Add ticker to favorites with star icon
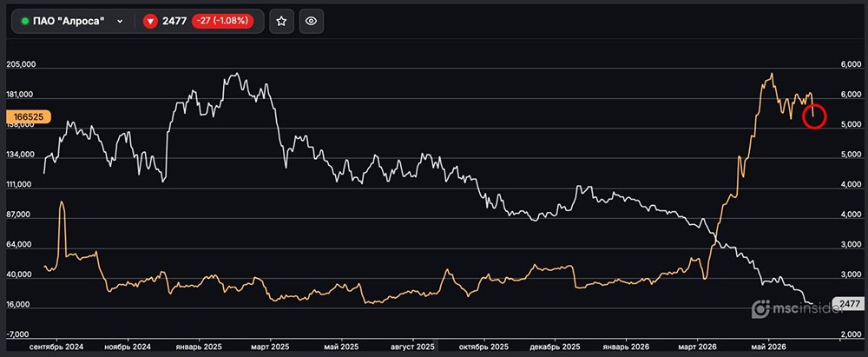This screenshot has height=357, width=868. pyautogui.click(x=281, y=21)
